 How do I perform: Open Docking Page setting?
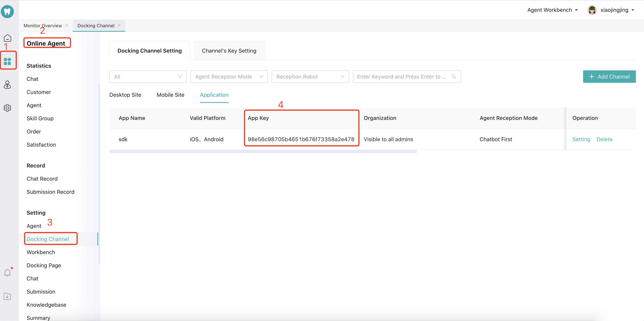click(x=44, y=266)
